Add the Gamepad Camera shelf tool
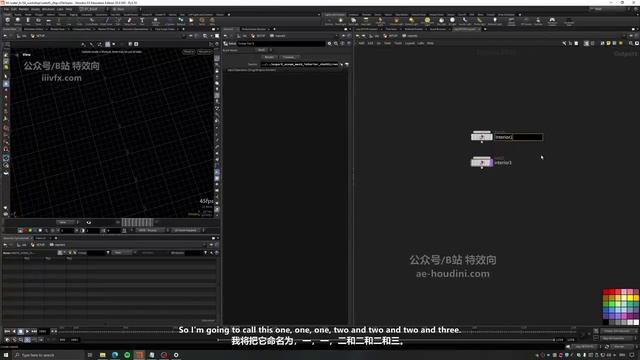640x360 pixels. click(x=552, y=21)
